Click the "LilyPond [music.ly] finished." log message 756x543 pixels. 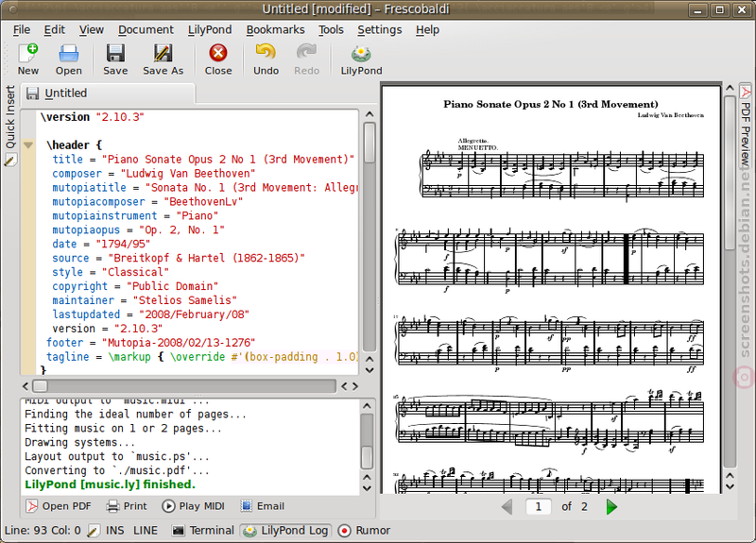(x=110, y=484)
